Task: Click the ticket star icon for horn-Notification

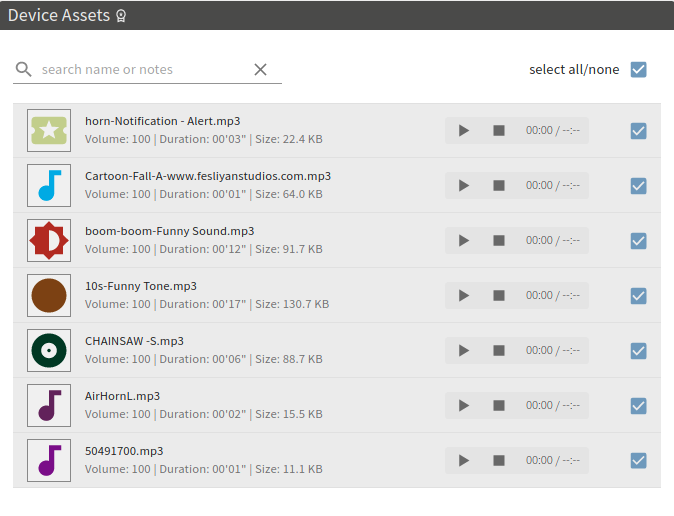Action: pos(48,130)
